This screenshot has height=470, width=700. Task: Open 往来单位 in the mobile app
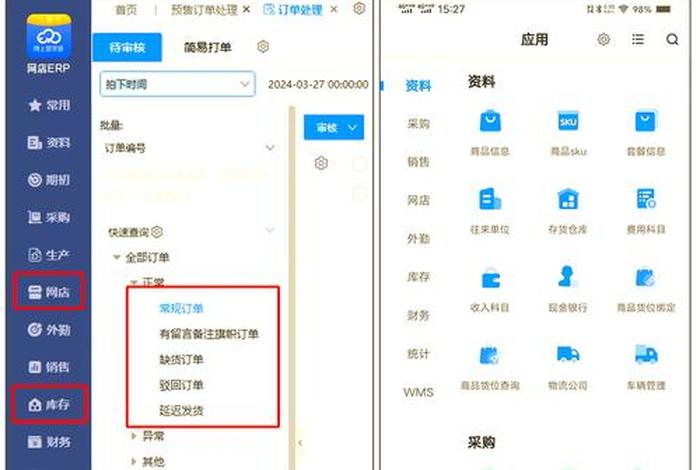pos(490,211)
